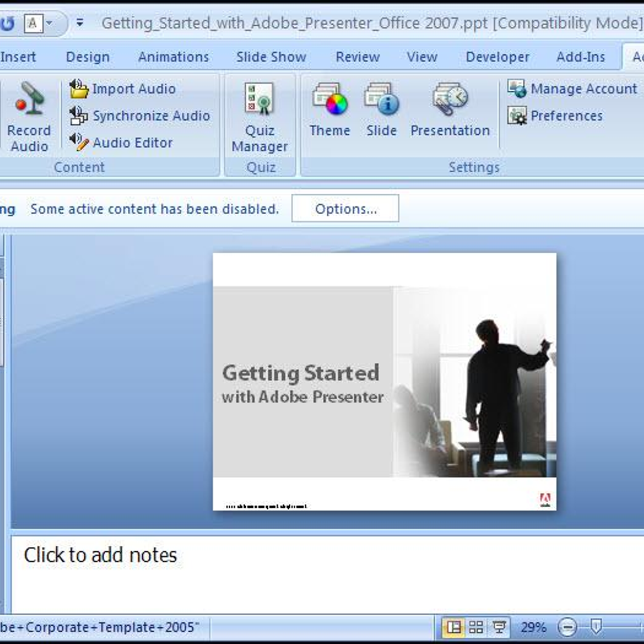This screenshot has height=644, width=644.
Task: Switch to Slide Sorter view
Action: [x=476, y=627]
